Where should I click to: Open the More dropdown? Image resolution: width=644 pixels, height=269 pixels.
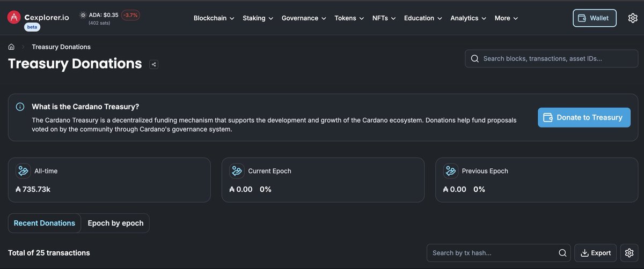click(506, 18)
